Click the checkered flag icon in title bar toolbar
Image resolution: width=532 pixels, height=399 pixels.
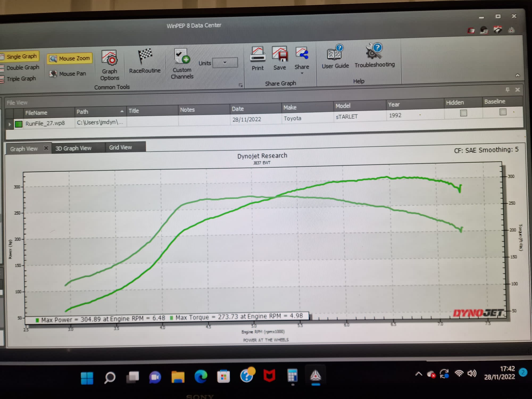click(x=498, y=30)
